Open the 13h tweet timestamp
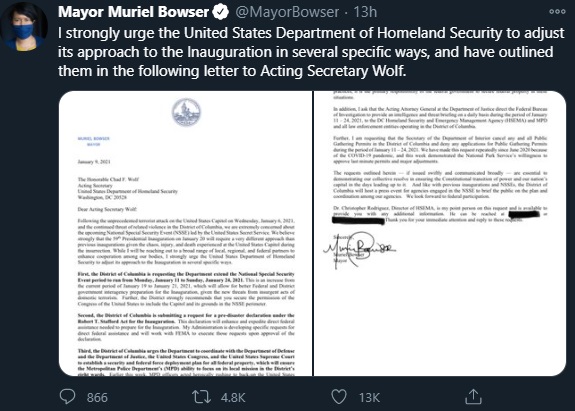Screen dimensions: 575x411 point(365,12)
